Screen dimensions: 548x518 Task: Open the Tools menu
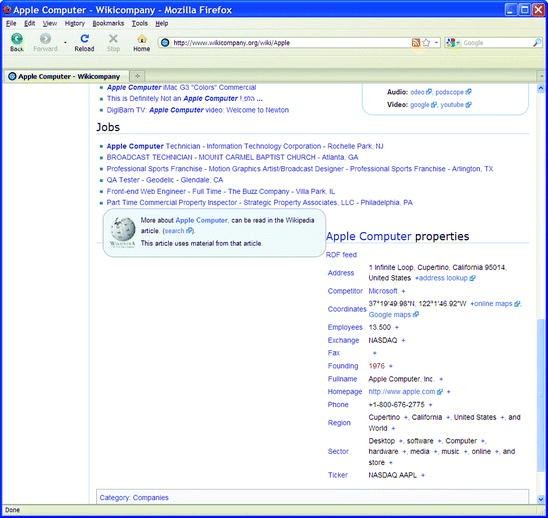[139, 23]
